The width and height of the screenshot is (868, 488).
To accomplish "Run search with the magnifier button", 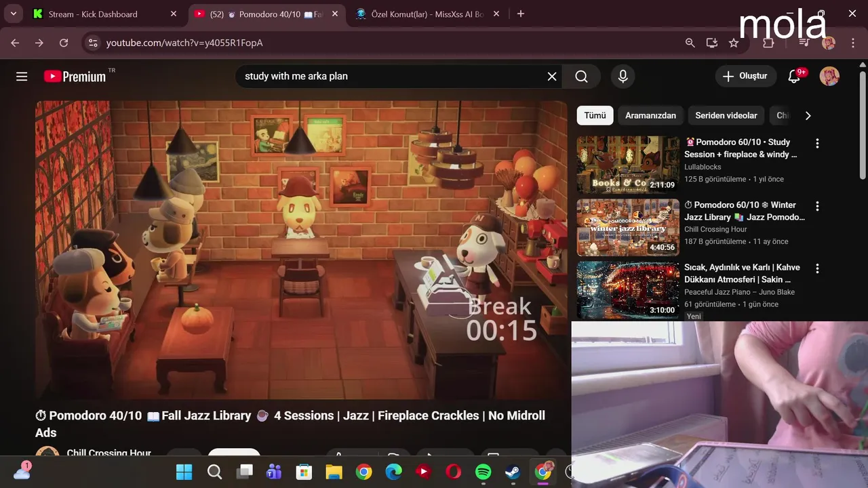I will click(x=582, y=77).
